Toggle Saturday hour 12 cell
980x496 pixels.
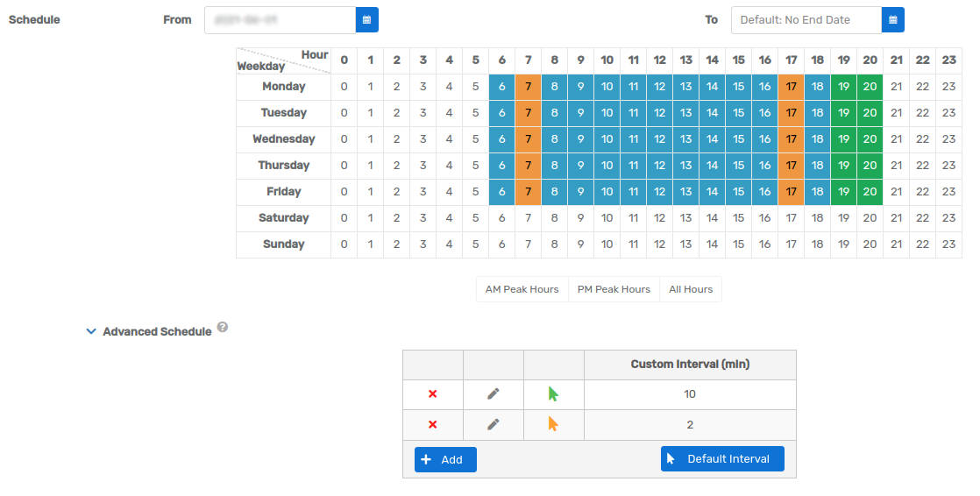(659, 218)
